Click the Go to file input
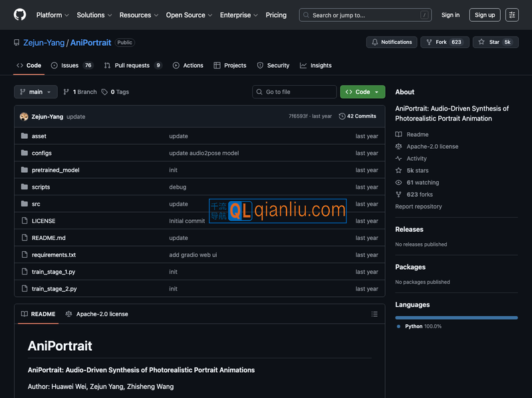532x398 pixels. point(295,92)
